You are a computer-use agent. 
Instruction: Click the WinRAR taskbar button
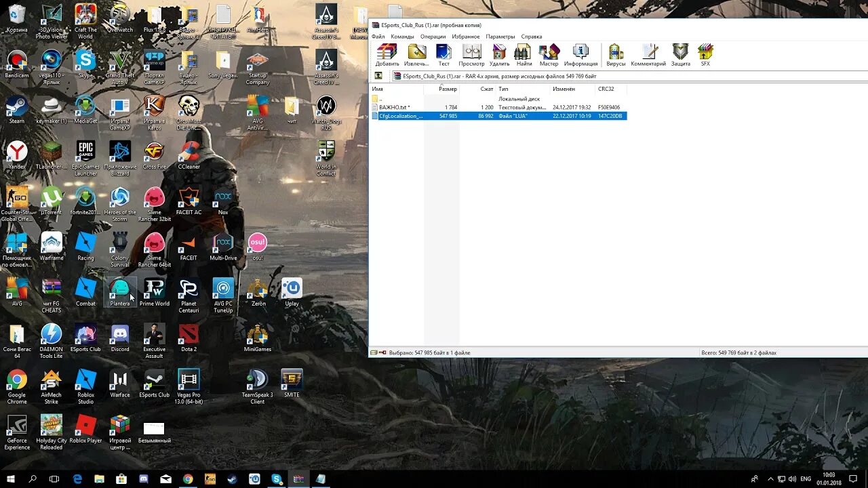298,479
